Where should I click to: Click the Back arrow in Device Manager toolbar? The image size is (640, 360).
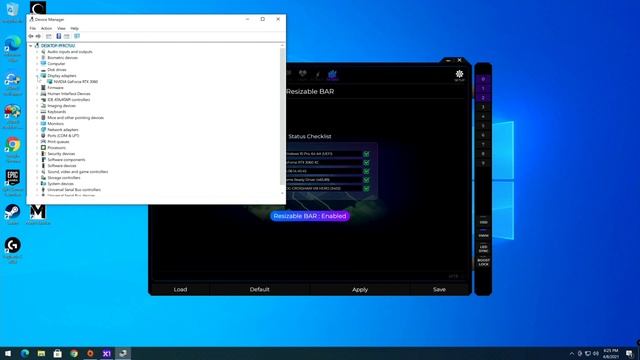(x=31, y=36)
